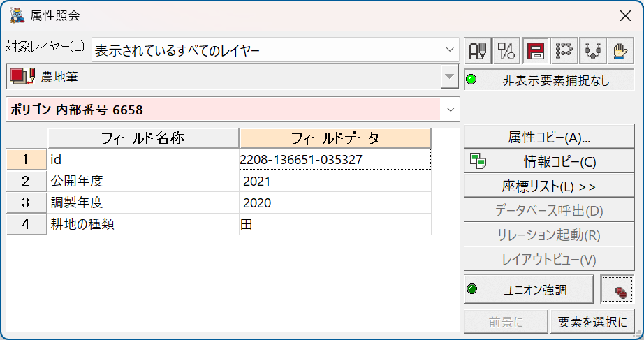The width and height of the screenshot is (644, 340).
Task: Click the 農地筆 red polygon layer icon
Action: [x=22, y=77]
